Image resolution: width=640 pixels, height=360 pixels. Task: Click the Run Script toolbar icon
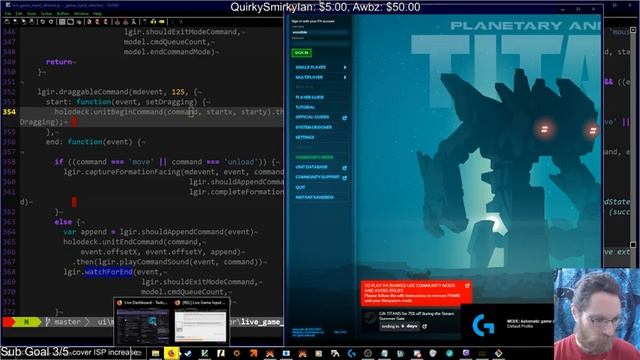point(133,22)
